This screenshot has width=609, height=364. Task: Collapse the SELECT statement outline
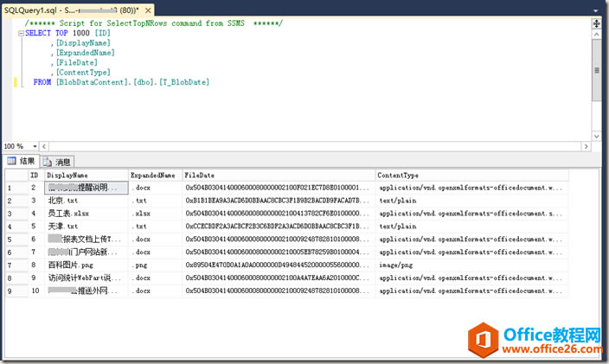click(x=19, y=33)
